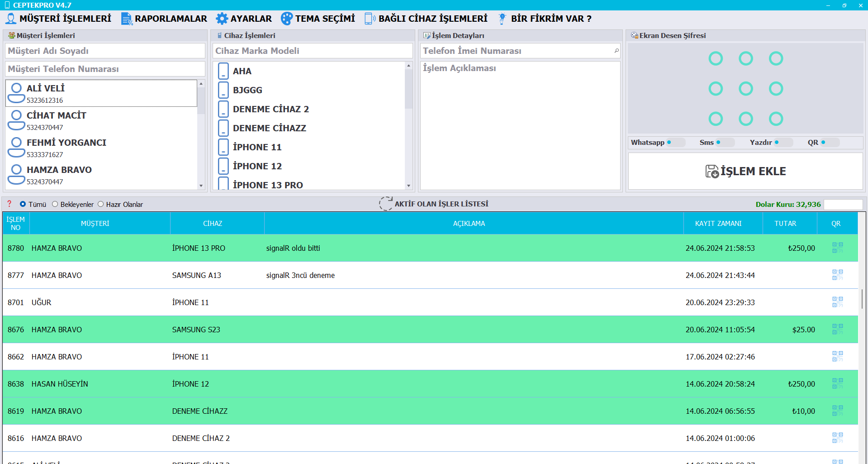Image resolution: width=868 pixels, height=464 pixels.
Task: Open MÜŞTERİ İŞLEMLERİ menu
Action: click(x=58, y=19)
